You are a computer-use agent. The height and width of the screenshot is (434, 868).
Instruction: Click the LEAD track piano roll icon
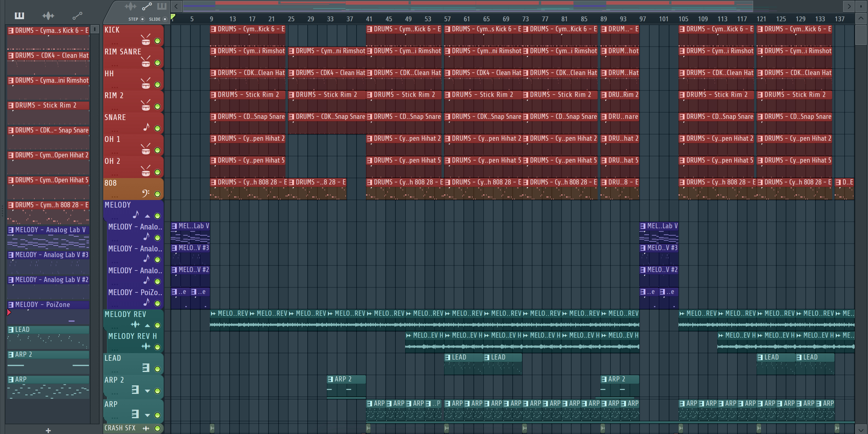tap(145, 368)
